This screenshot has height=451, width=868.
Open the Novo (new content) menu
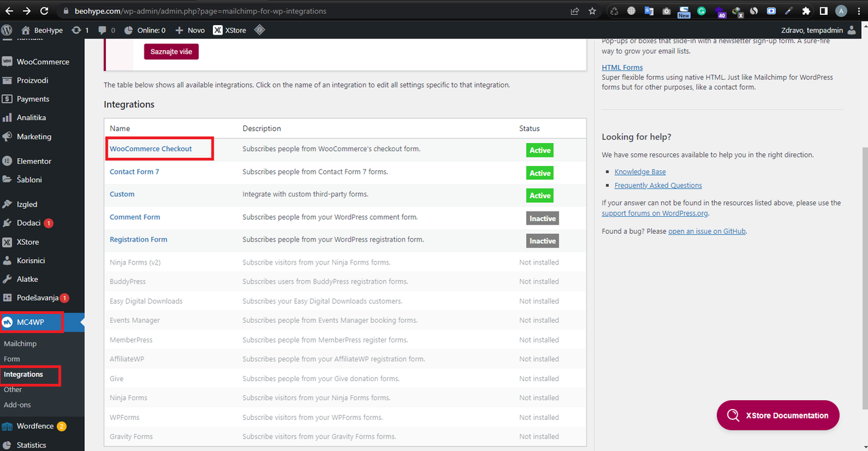(190, 30)
